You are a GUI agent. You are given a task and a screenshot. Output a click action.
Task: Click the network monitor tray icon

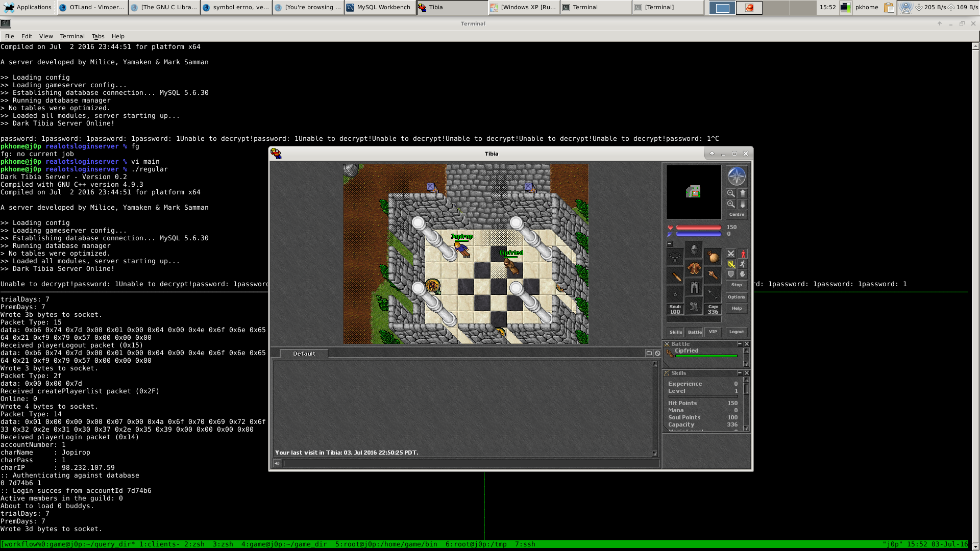click(905, 7)
